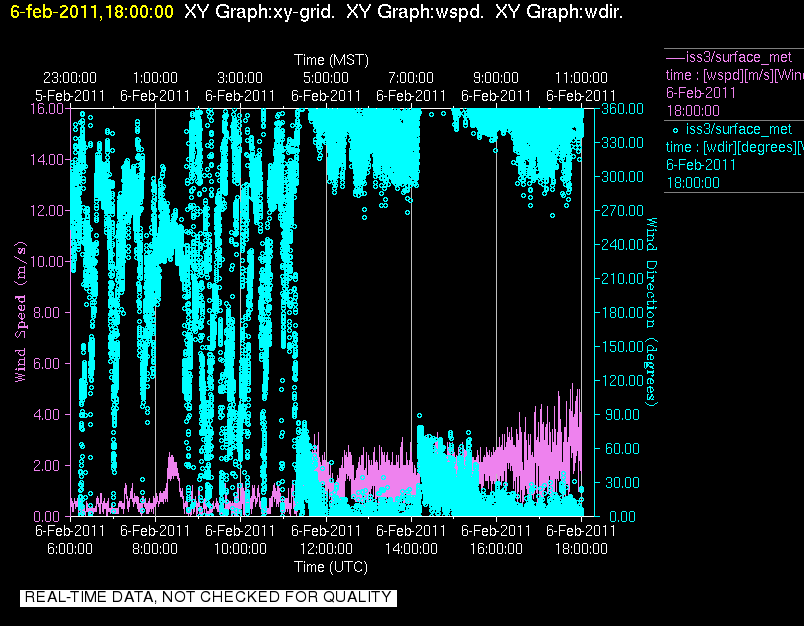Screen dimensions: 804x626
Task: Click the 10:00:00 UTC tick label
Action: click(x=240, y=549)
